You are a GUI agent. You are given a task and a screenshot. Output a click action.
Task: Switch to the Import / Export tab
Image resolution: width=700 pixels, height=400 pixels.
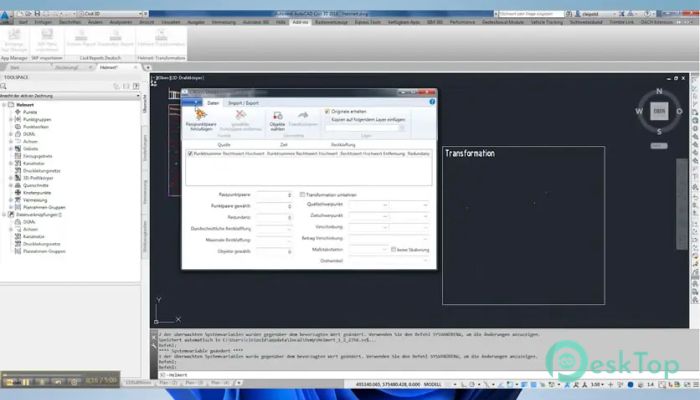(243, 102)
